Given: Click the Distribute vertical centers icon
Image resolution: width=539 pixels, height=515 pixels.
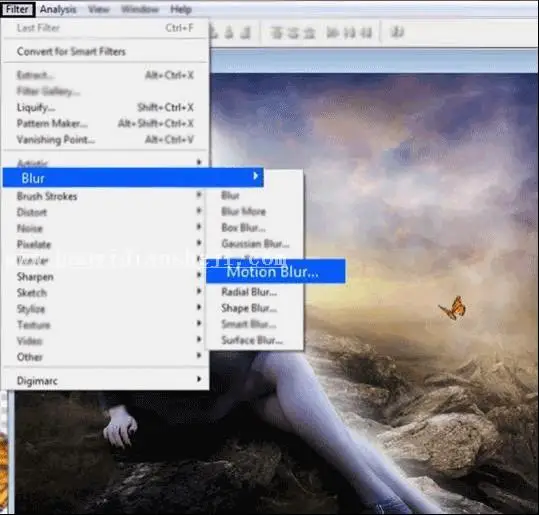Looking at the screenshot, I should [x=293, y=33].
